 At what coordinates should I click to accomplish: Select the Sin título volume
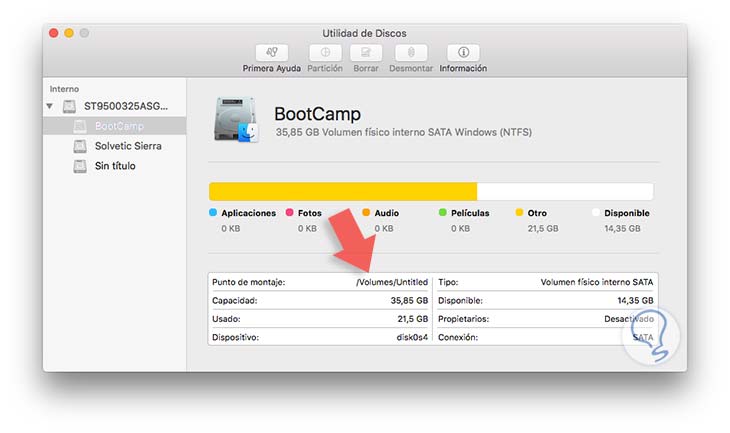click(115, 166)
